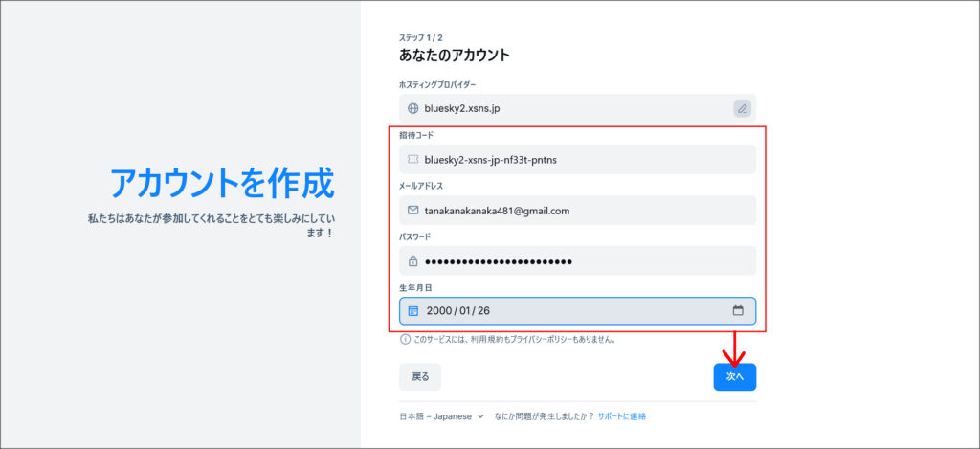Click the terms notice このサービスには text
The width and height of the screenshot is (980, 449).
[x=516, y=340]
